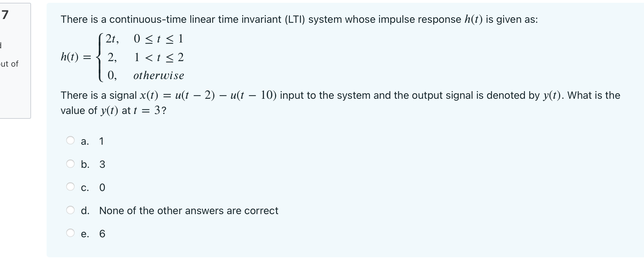Choose option d, None of the other answers

pos(179,211)
